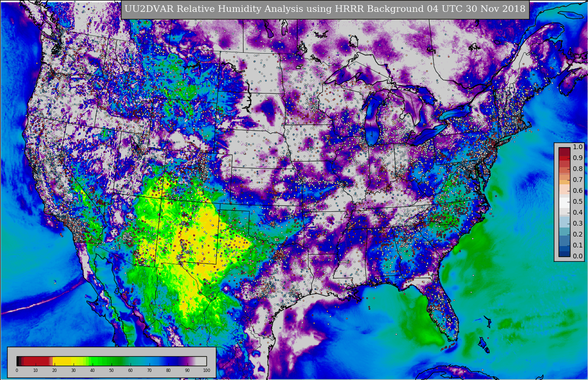Pick the yellow segment of the humidity colorbar
588x380 pixels.
62,361
